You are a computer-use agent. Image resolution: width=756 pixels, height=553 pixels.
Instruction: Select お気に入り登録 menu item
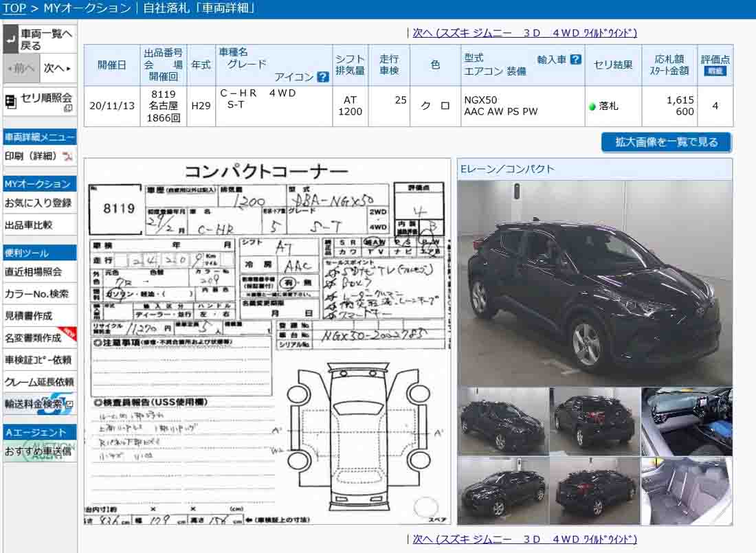pos(38,203)
